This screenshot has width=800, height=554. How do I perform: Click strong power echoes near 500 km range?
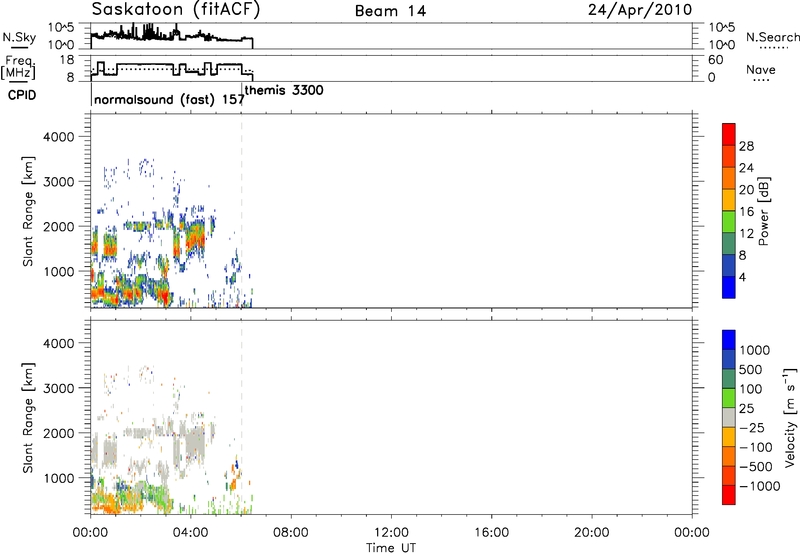(x=128, y=293)
